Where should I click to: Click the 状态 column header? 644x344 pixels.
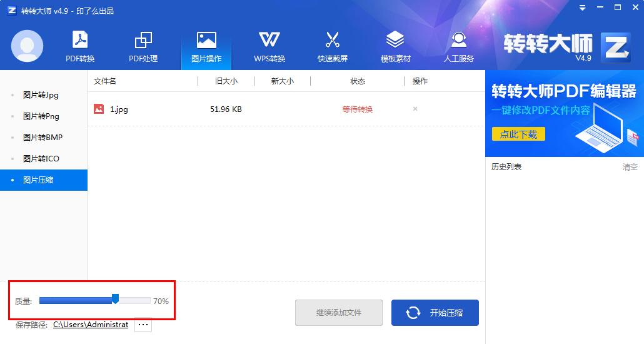(x=357, y=81)
